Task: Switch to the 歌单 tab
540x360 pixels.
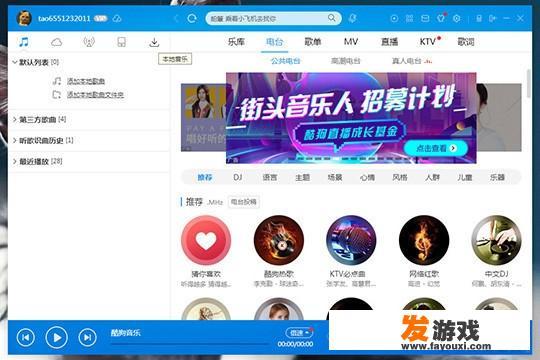Action: pyautogui.click(x=313, y=42)
